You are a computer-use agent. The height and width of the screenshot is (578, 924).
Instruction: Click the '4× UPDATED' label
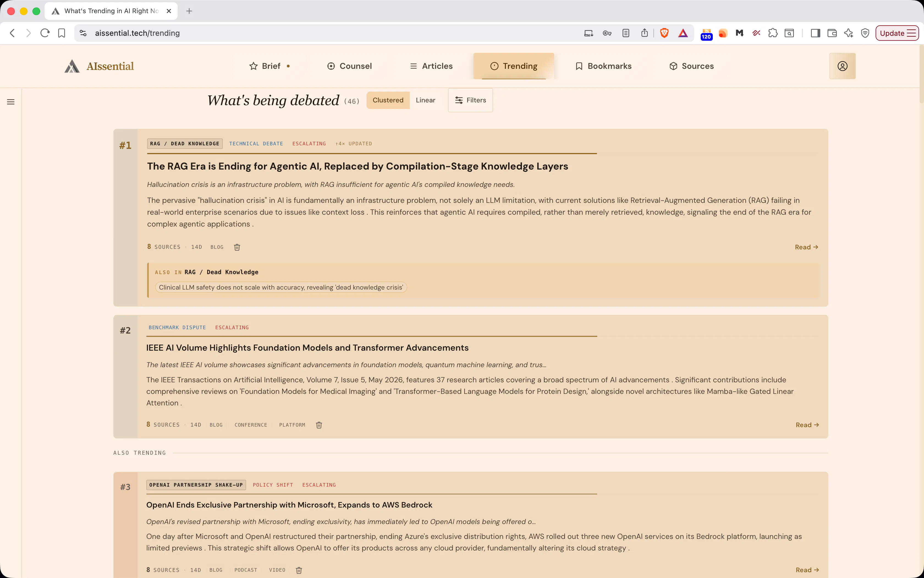click(x=354, y=144)
